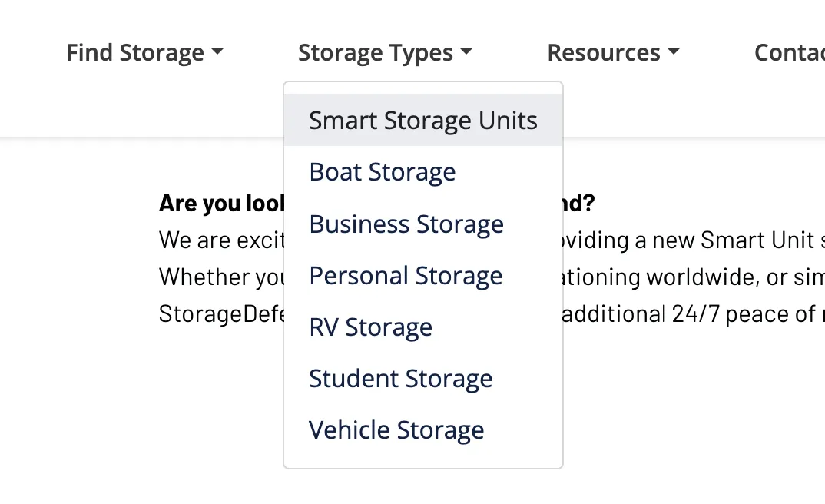Screen dimensions: 825x504
Task: Select Smart Storage Units from the menu
Action: click(423, 121)
